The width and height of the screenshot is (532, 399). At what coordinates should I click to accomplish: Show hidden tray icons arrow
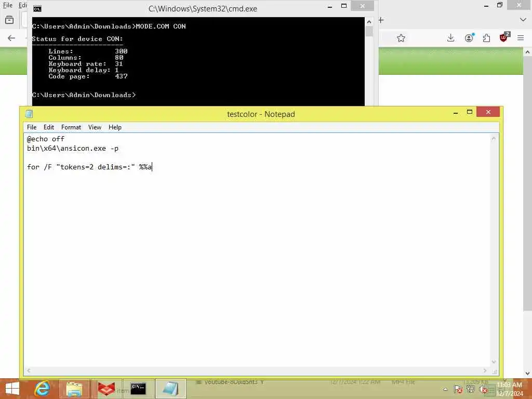coord(445,390)
